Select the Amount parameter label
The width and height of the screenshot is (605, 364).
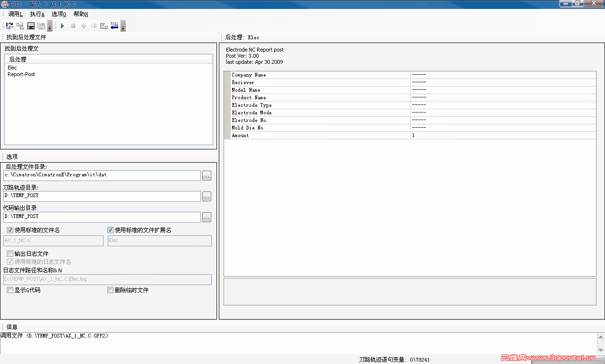240,135
